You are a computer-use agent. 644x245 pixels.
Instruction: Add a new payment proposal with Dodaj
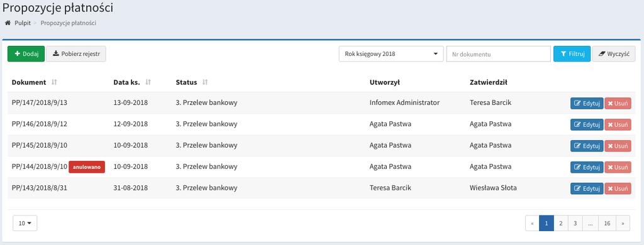coord(26,54)
